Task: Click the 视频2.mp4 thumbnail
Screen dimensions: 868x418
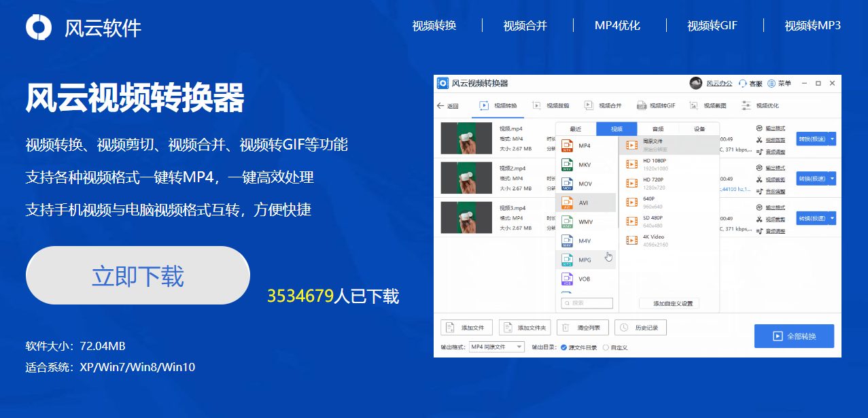Action: [x=466, y=177]
